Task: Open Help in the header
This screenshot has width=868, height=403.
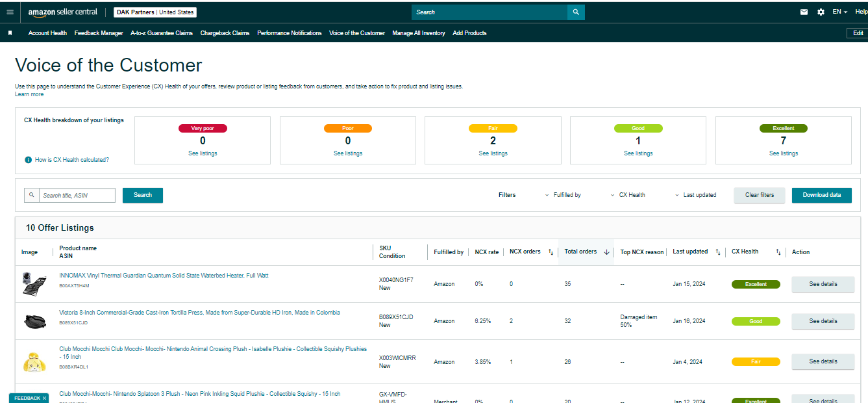Action: (861, 12)
